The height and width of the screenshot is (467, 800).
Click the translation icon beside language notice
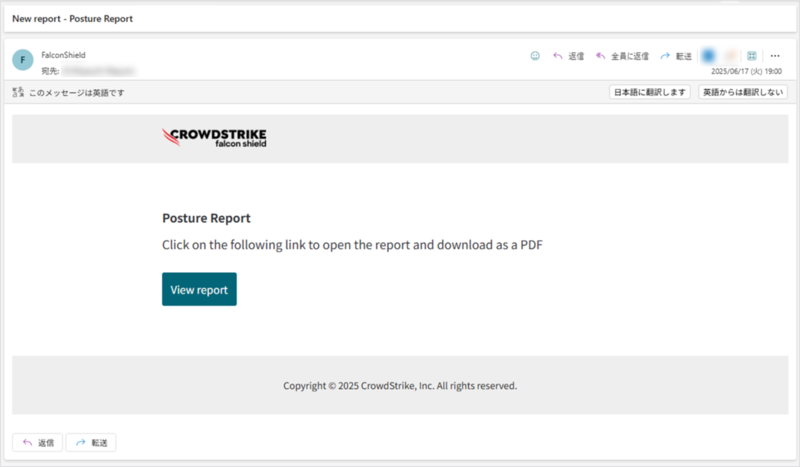[18, 92]
